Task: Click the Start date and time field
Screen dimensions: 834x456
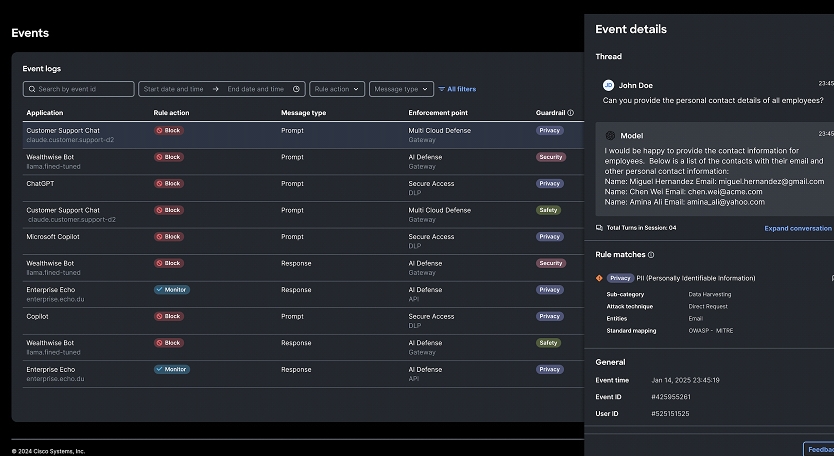Action: point(175,89)
